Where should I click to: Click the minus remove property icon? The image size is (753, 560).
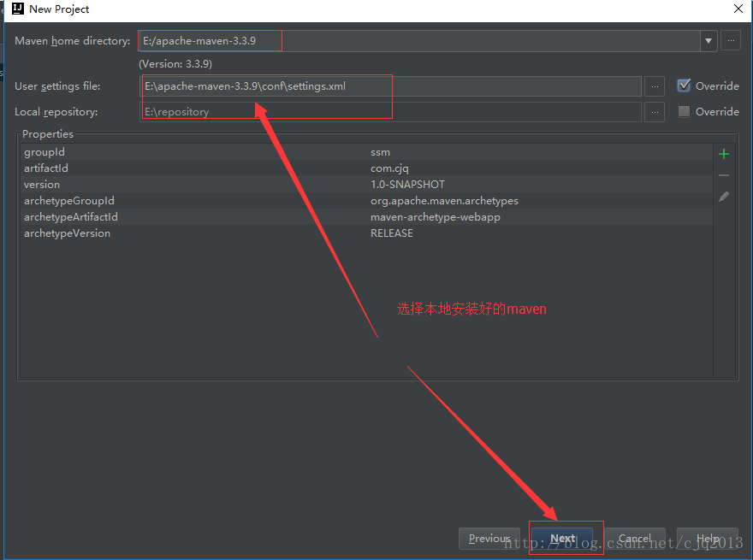click(x=724, y=175)
